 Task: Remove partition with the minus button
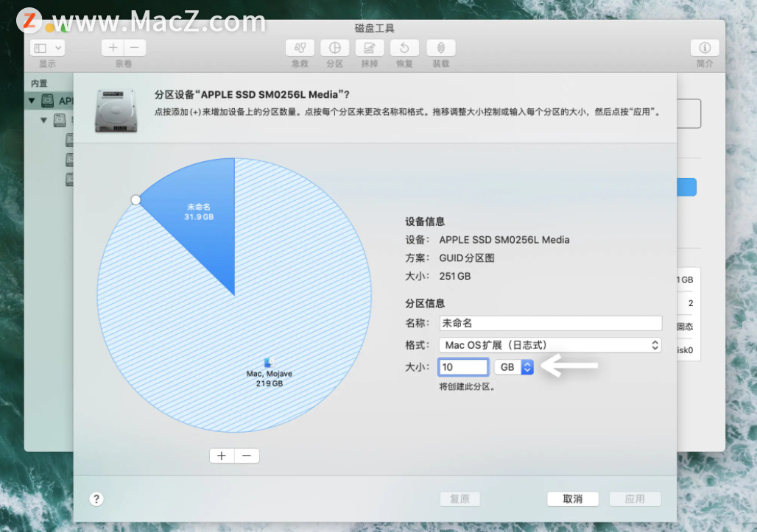247,455
